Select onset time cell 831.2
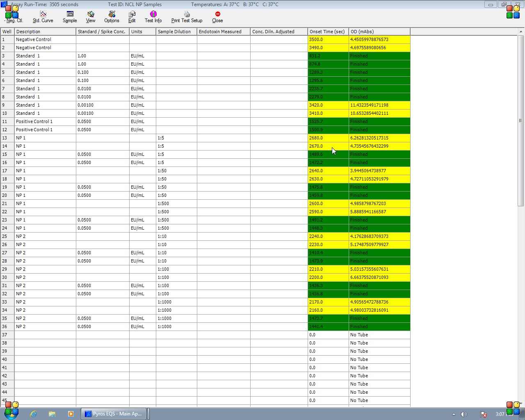 (328, 56)
